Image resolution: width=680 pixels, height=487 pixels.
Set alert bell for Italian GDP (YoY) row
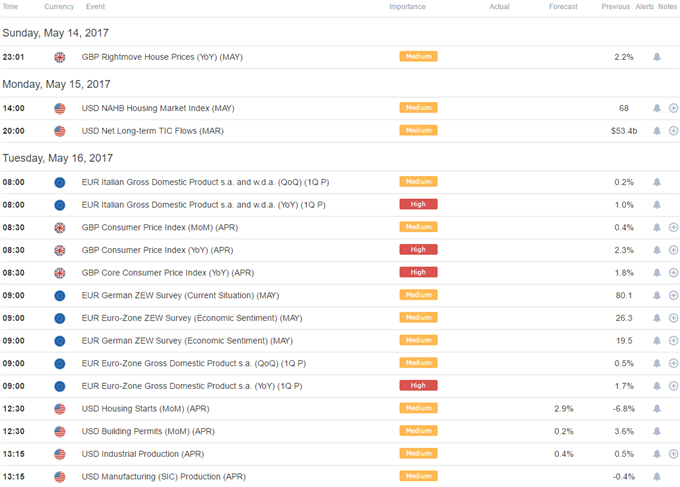657,205
